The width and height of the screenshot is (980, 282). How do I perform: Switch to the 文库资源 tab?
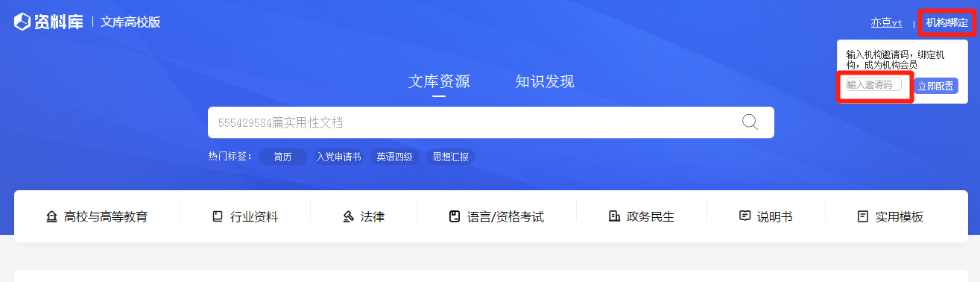[x=439, y=81]
